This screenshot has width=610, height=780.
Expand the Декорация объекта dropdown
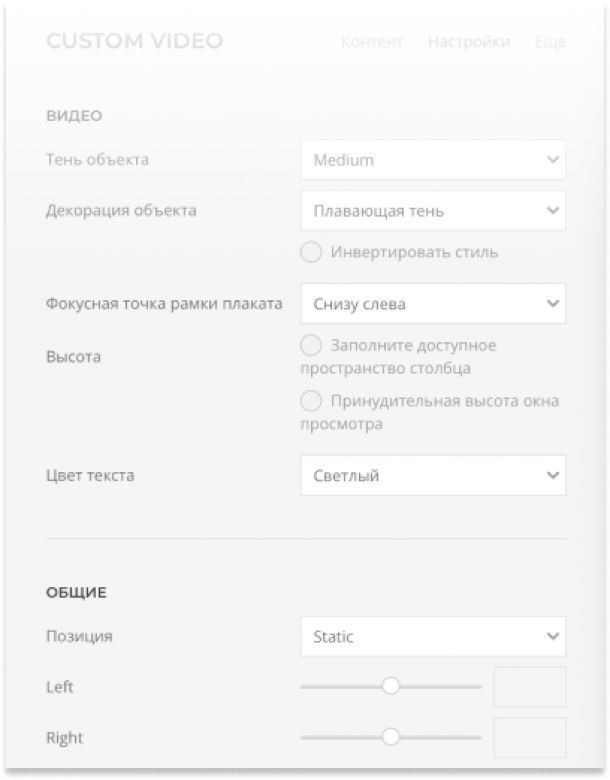(x=433, y=210)
